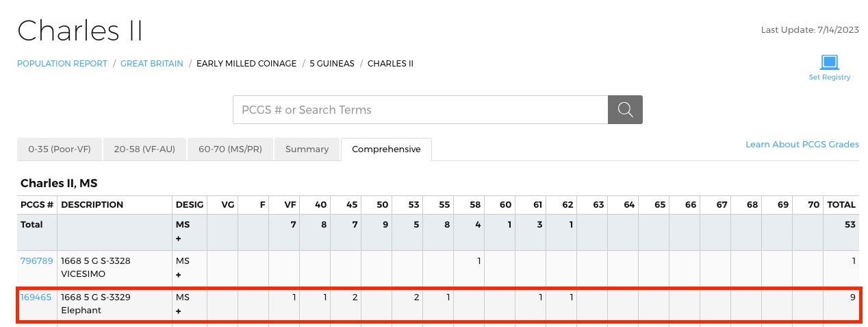868x327 pixels.
Task: Click the Total row count of 53
Action: [x=850, y=224]
